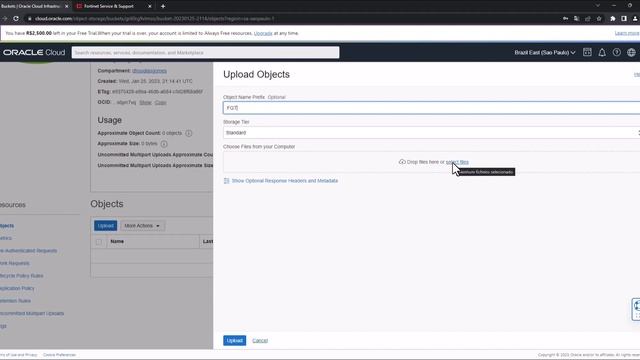Viewport: 640px width, 360px height.
Task: Click the Upload button above Objects table
Action: tap(105, 226)
